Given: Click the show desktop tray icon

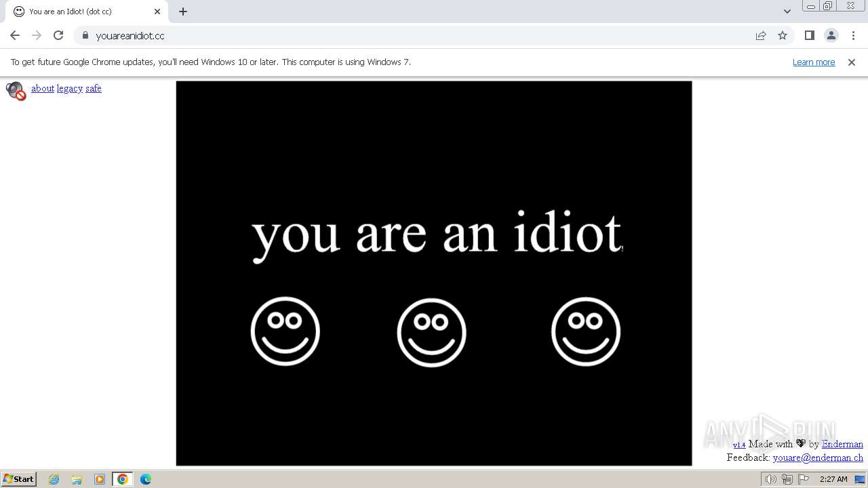Looking at the screenshot, I should [860, 479].
